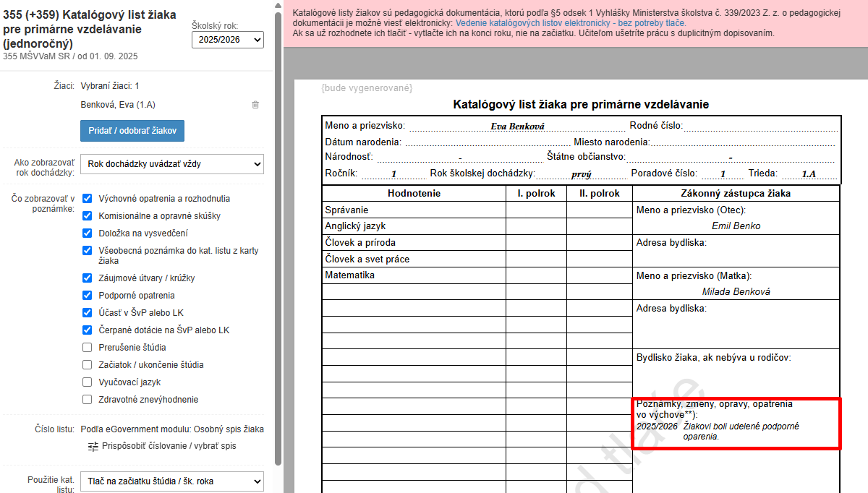
Task: Click II. polrok column header
Action: pos(600,193)
